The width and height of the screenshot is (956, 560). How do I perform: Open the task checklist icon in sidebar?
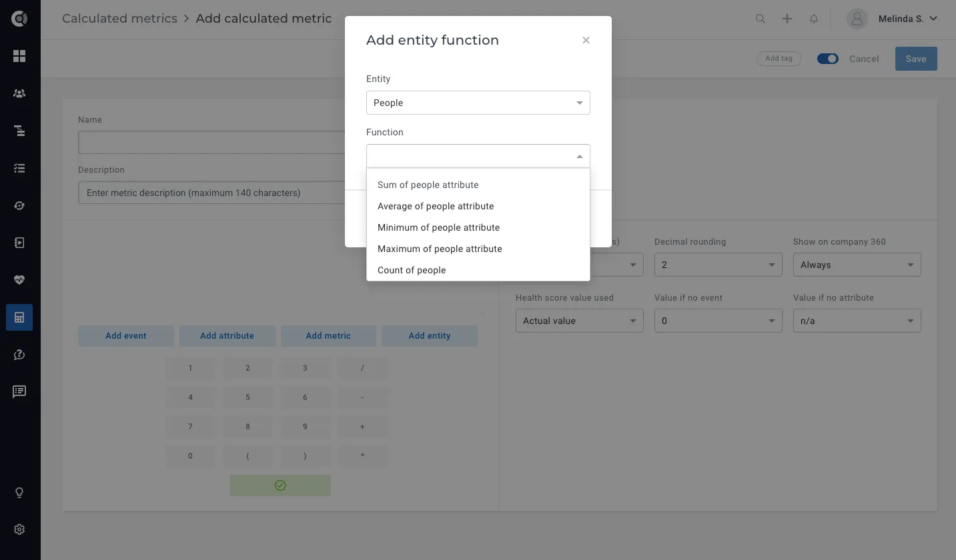pyautogui.click(x=19, y=168)
